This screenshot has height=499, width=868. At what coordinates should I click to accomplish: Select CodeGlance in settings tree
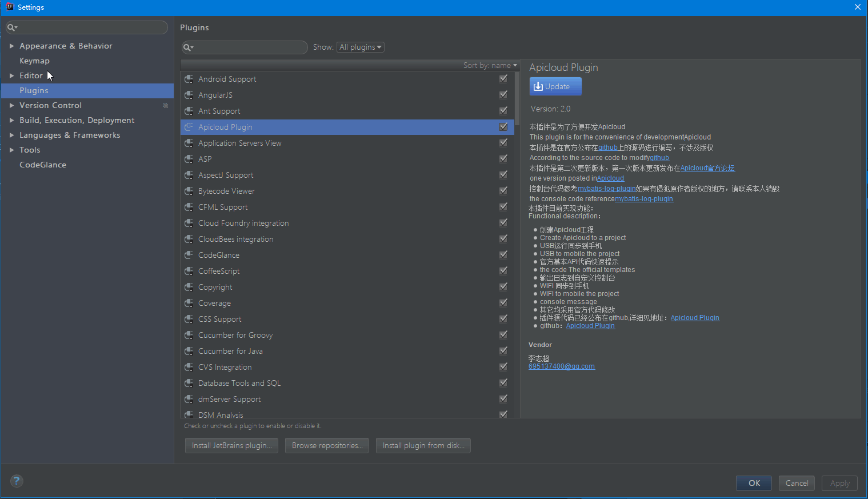coord(43,165)
